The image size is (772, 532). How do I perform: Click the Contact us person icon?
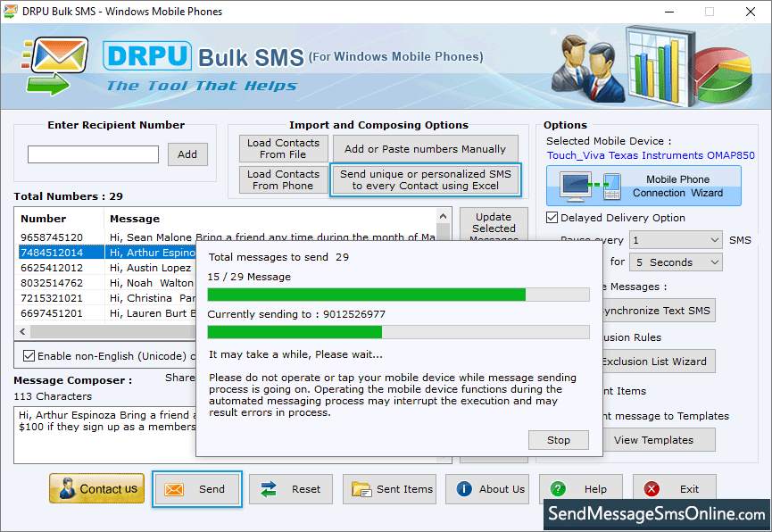click(66, 488)
